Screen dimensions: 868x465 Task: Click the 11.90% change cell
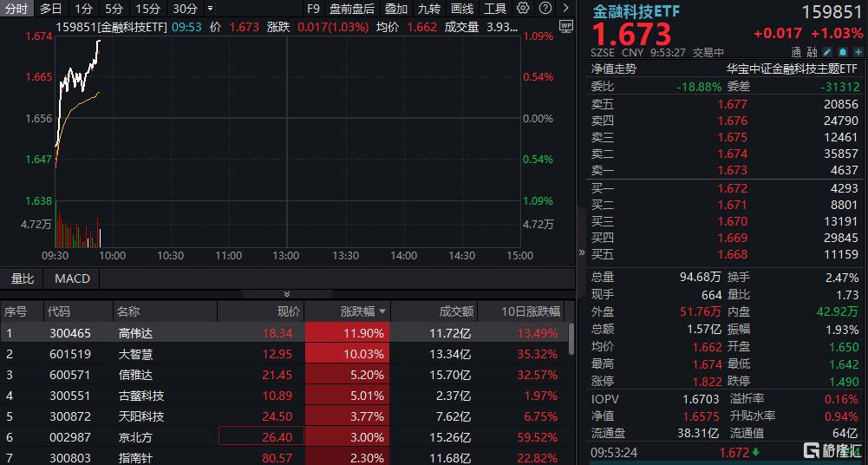[347, 333]
